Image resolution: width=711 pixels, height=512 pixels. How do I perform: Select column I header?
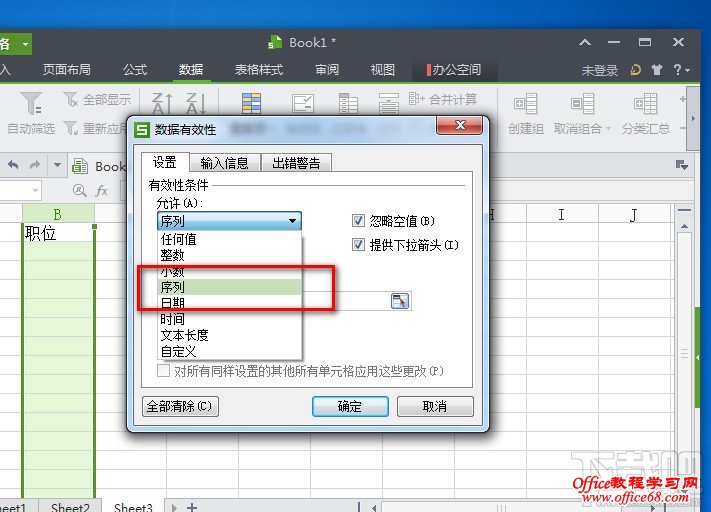click(562, 214)
